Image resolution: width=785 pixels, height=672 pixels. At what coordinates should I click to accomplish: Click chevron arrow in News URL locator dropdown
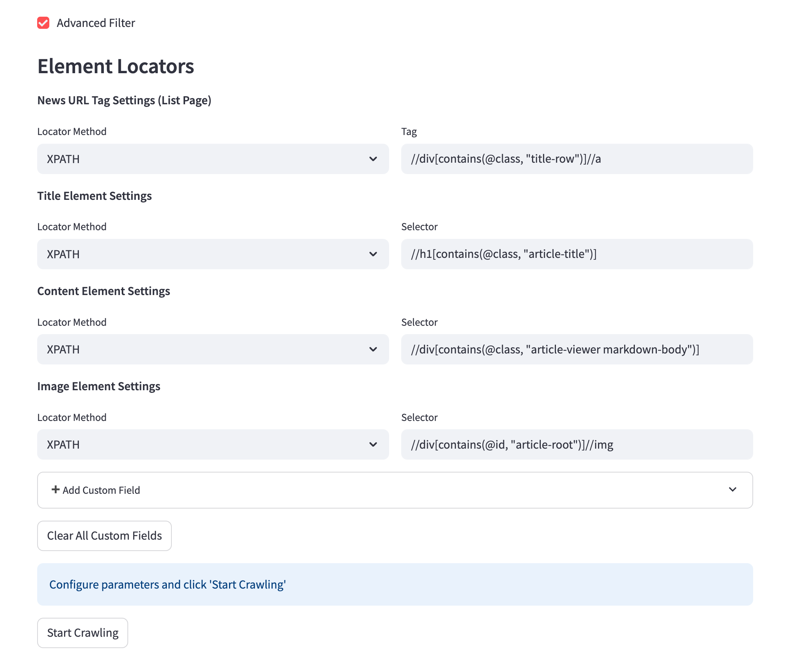(373, 159)
